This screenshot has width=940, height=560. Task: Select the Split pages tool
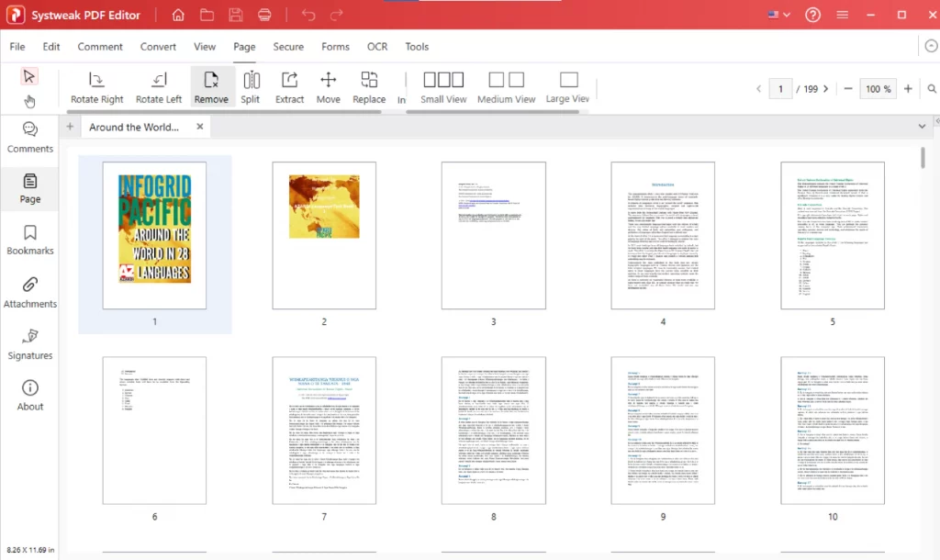click(251, 87)
